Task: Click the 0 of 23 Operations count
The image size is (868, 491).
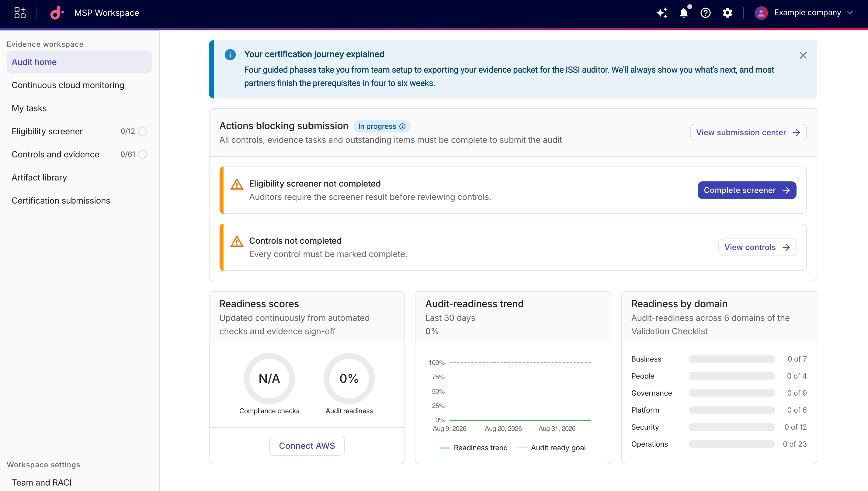Action: [x=795, y=444]
